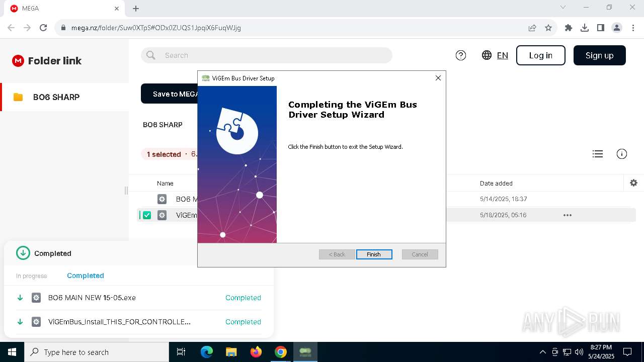The height and width of the screenshot is (362, 644).
Task: Reload the MEGA page
Action: point(43,28)
